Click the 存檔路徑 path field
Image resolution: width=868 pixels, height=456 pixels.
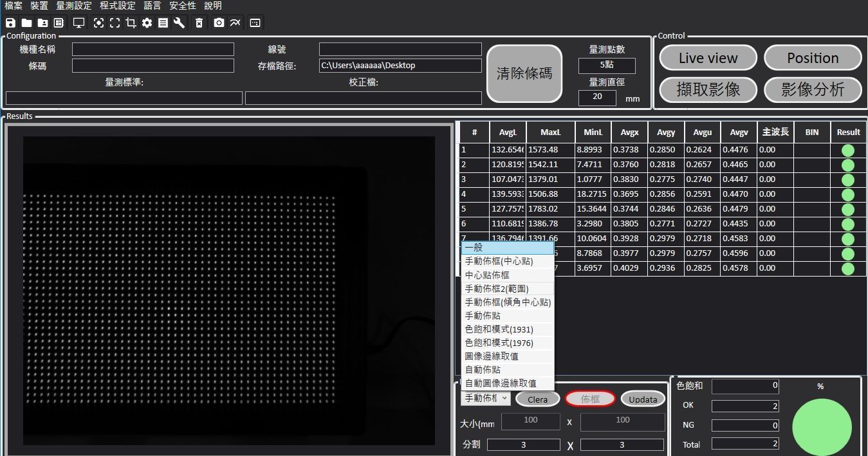pyautogui.click(x=400, y=66)
